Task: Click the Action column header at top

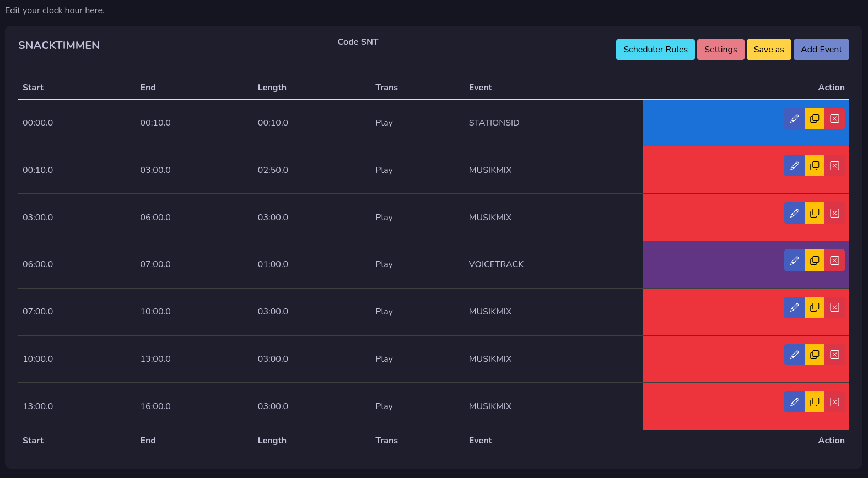Action: point(831,88)
